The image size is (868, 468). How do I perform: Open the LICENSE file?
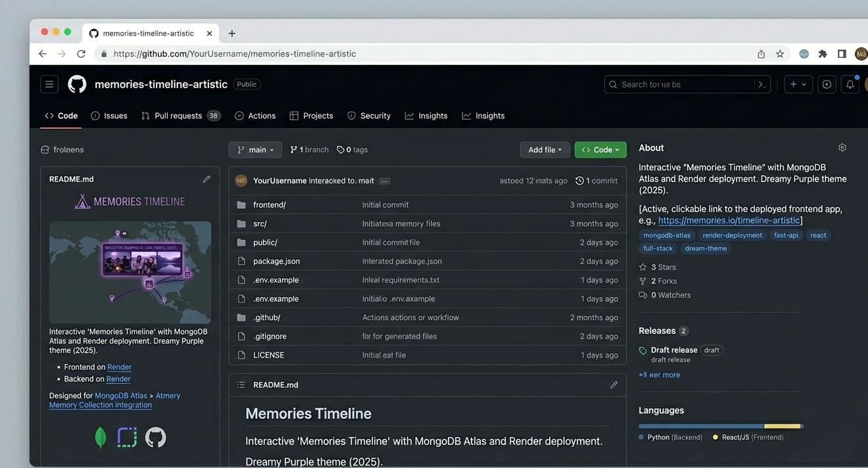pos(269,355)
